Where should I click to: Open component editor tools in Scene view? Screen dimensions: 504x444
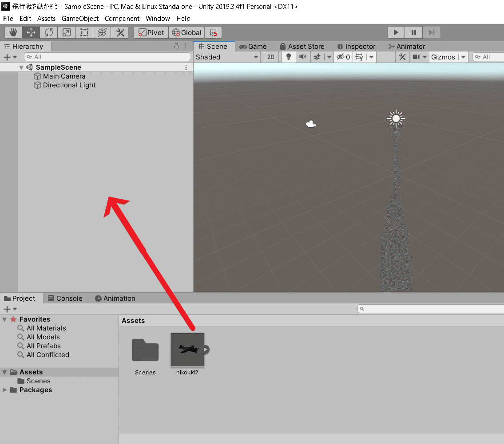(x=402, y=57)
